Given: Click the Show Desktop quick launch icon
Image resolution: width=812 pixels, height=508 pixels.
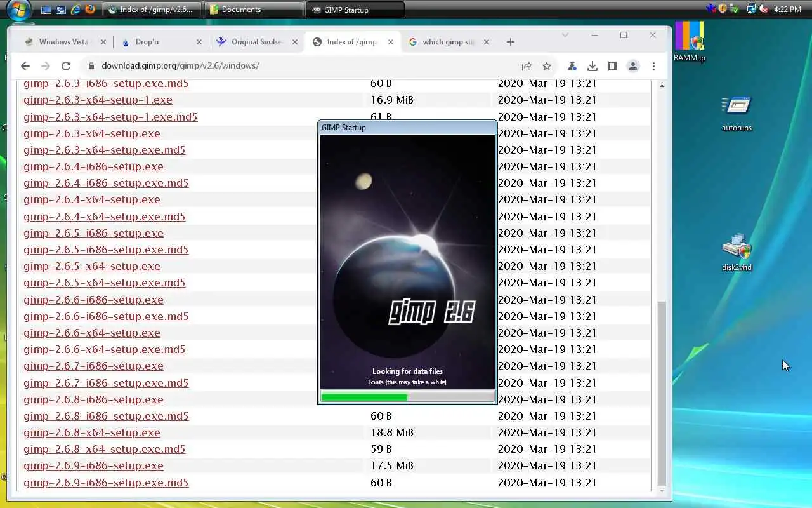Looking at the screenshot, I should pyautogui.click(x=46, y=10).
